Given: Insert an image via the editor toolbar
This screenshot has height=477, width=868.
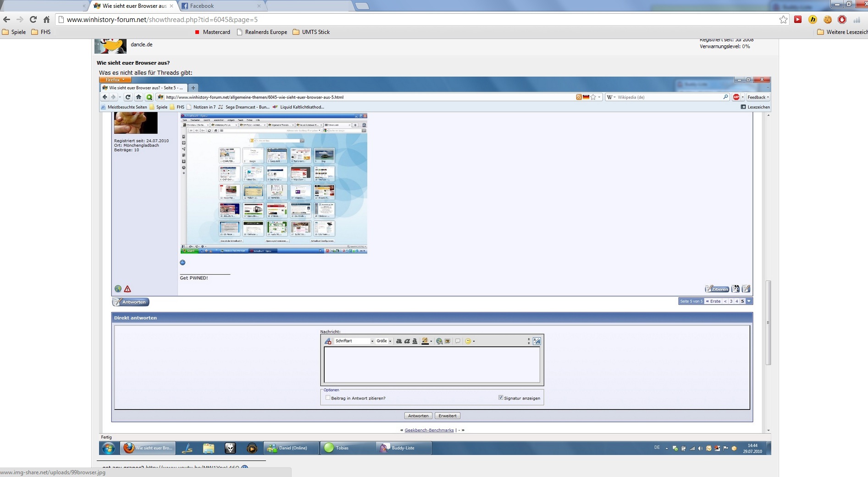Looking at the screenshot, I should click(448, 341).
